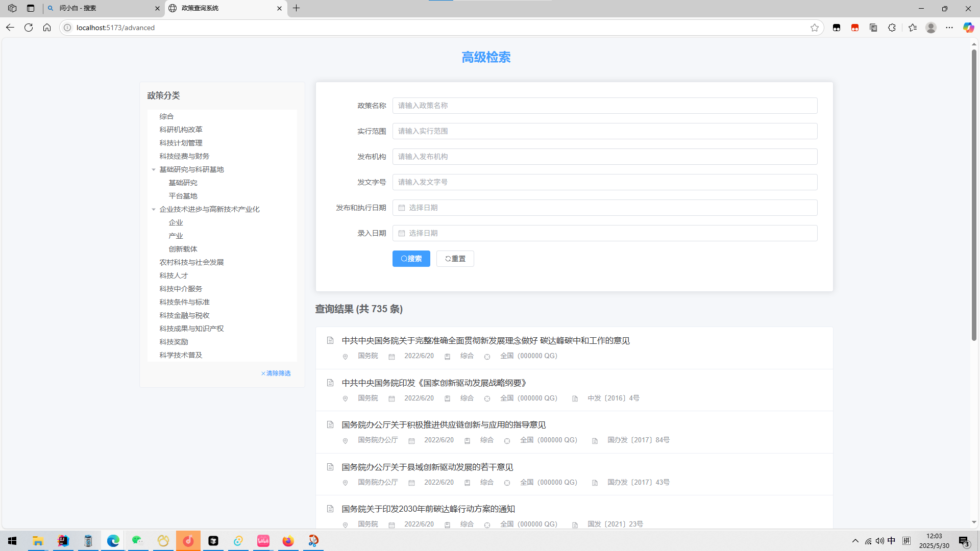Click the document icon beside first search result

tap(330, 340)
